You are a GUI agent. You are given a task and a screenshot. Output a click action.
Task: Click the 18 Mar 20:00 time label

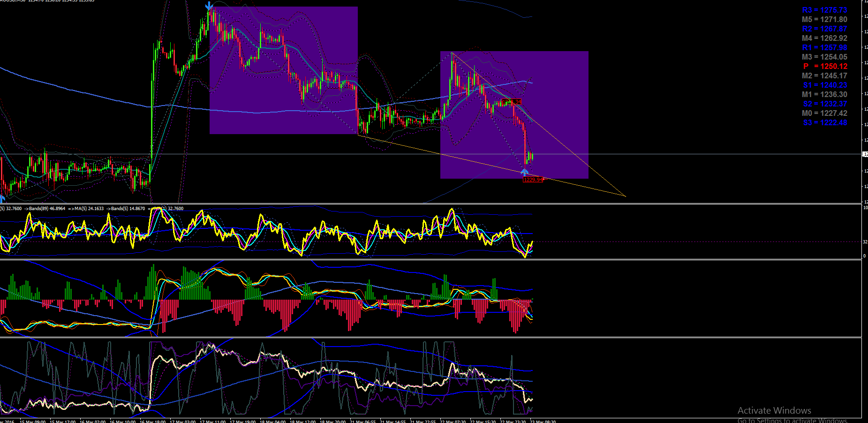(332, 421)
